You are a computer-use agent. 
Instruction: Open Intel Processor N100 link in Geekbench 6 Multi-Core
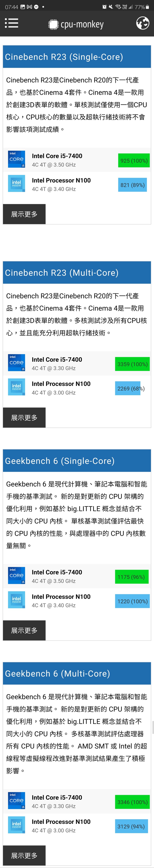(x=61, y=822)
